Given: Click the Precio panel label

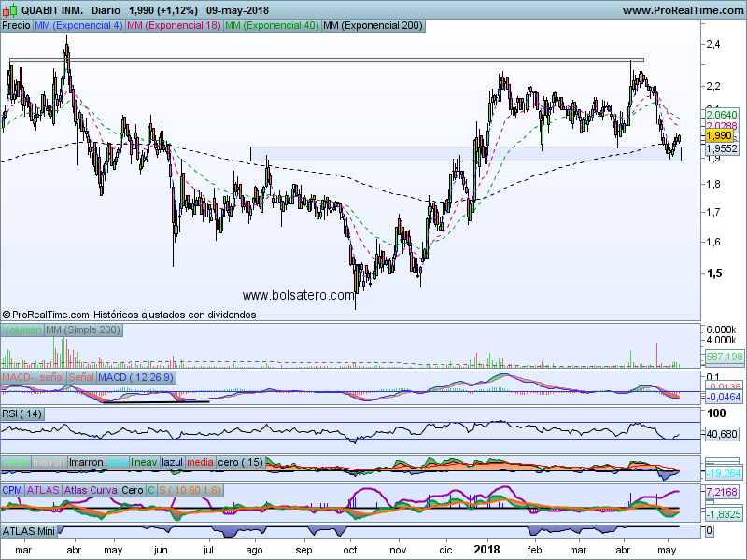Looking at the screenshot, I should (x=16, y=26).
